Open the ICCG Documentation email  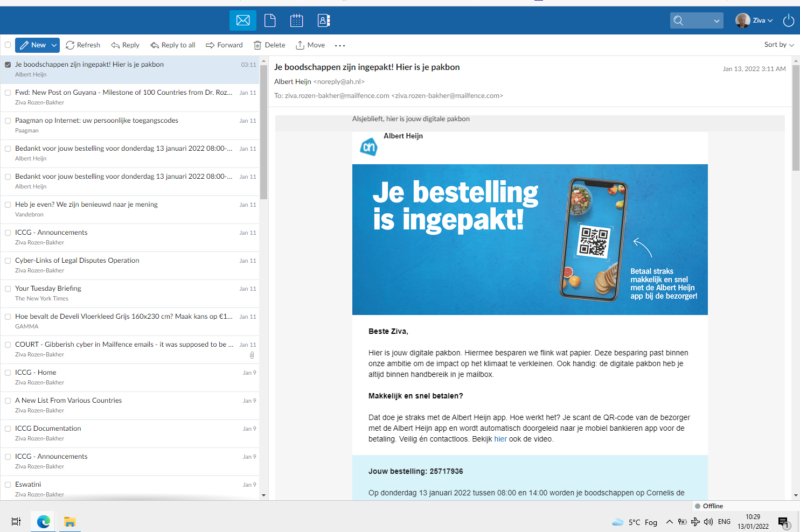pos(130,433)
